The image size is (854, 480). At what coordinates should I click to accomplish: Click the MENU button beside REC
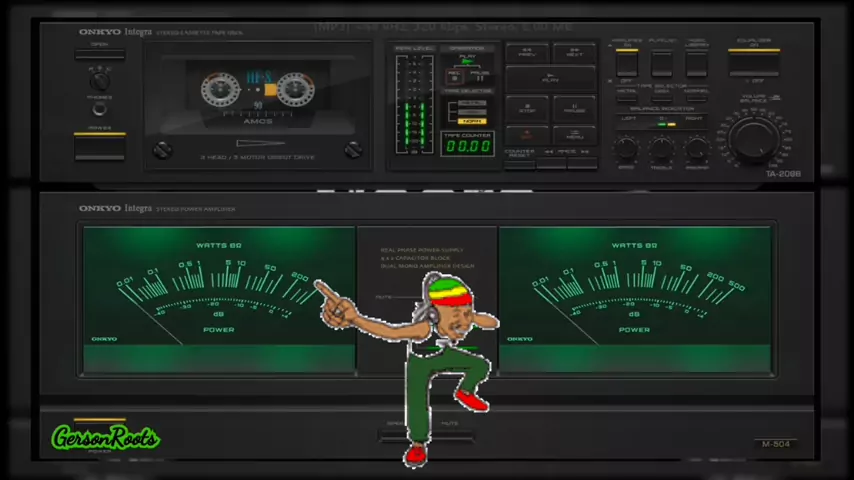574,135
